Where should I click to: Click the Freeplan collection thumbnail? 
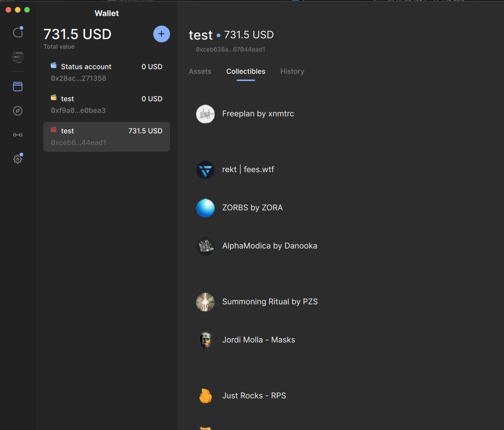coord(205,114)
